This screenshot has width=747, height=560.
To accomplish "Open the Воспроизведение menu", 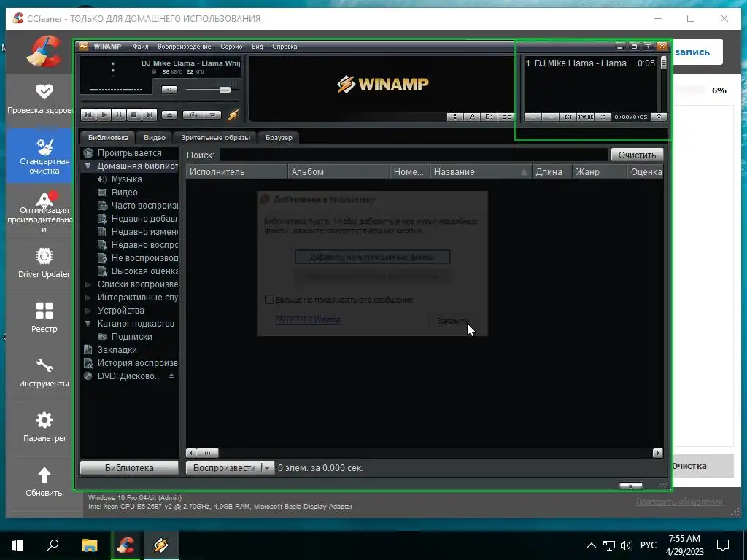I will [x=185, y=47].
